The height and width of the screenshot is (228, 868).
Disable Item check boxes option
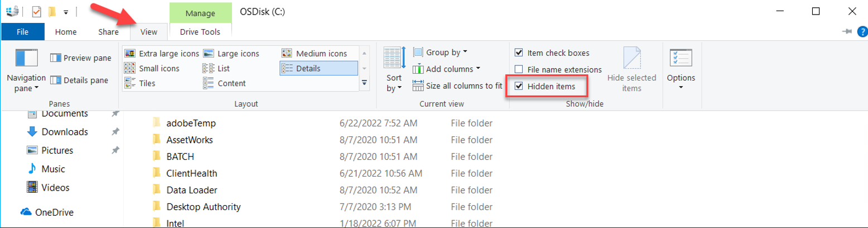(519, 53)
